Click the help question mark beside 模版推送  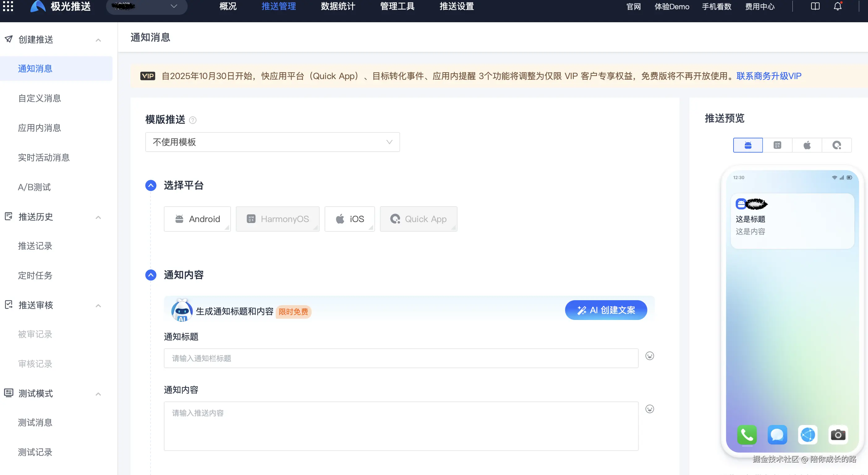point(193,120)
